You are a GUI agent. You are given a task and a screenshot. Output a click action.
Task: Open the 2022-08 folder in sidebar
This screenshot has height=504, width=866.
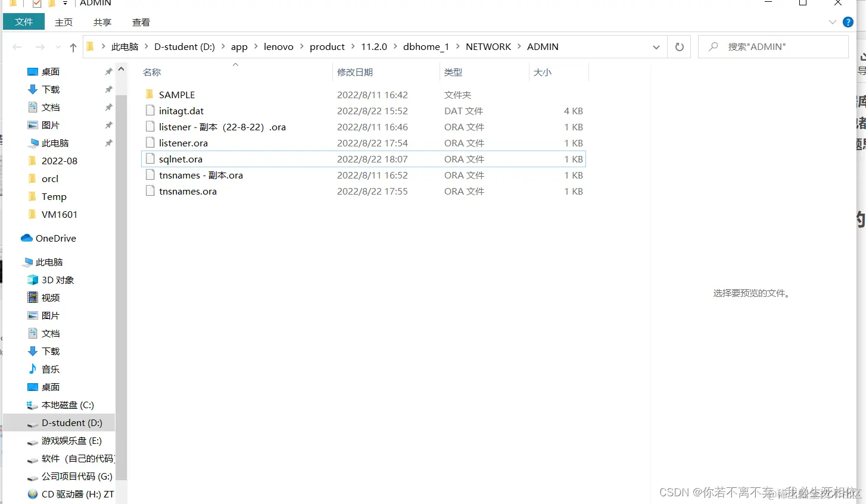[60, 161]
